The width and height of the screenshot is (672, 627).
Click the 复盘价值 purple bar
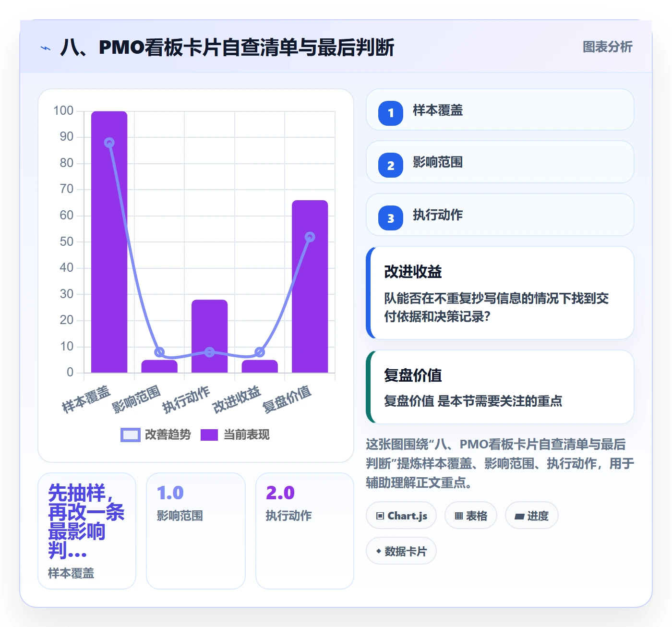pyautogui.click(x=310, y=286)
